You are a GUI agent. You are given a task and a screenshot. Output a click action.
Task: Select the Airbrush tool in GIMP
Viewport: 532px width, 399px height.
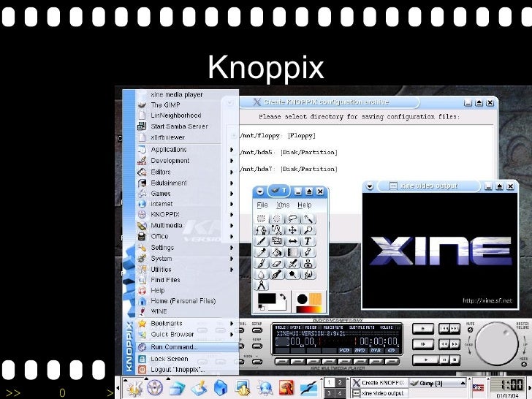pyautogui.click(x=292, y=264)
